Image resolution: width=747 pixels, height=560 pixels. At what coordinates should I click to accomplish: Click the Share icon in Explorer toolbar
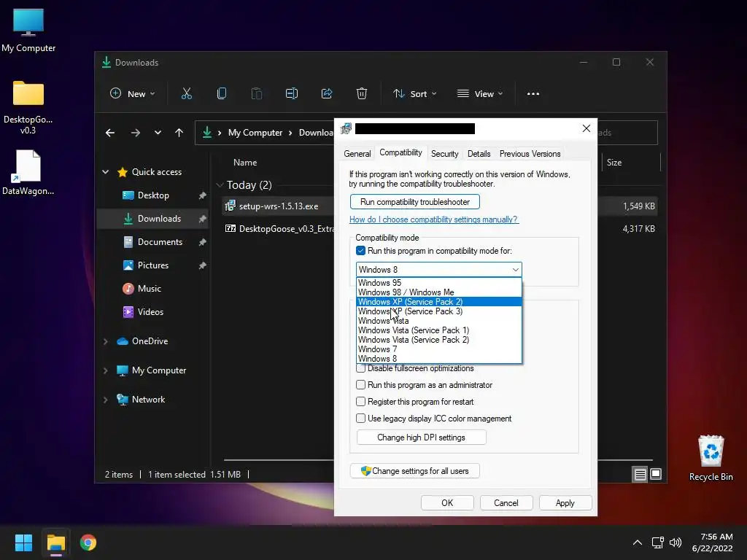tap(327, 94)
